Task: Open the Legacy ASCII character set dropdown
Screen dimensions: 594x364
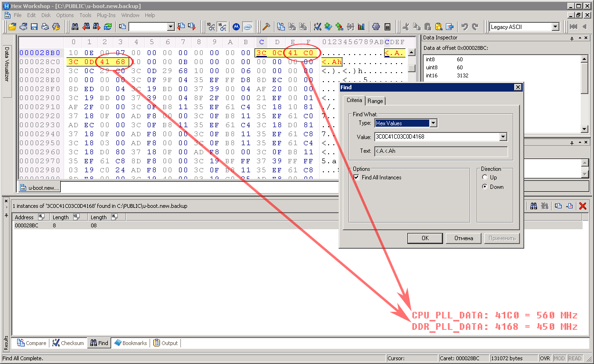Action: [555, 27]
